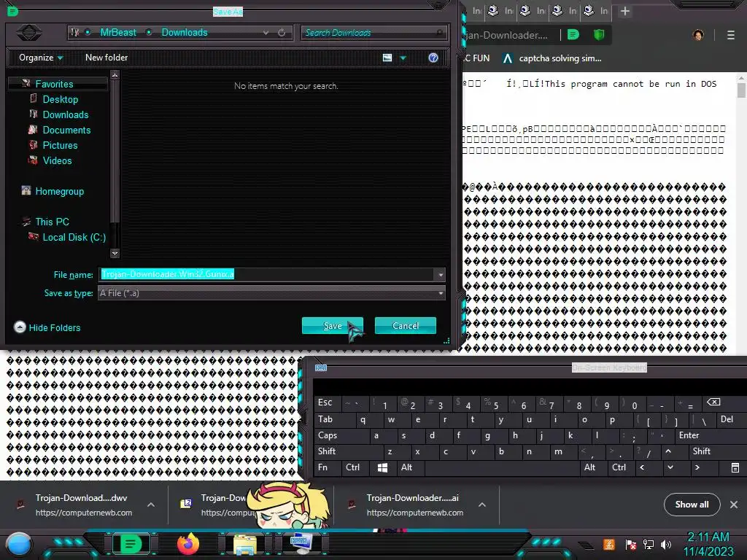Toggle Hide Folders in the Save As dialog
The width and height of the screenshot is (747, 560).
pos(47,327)
